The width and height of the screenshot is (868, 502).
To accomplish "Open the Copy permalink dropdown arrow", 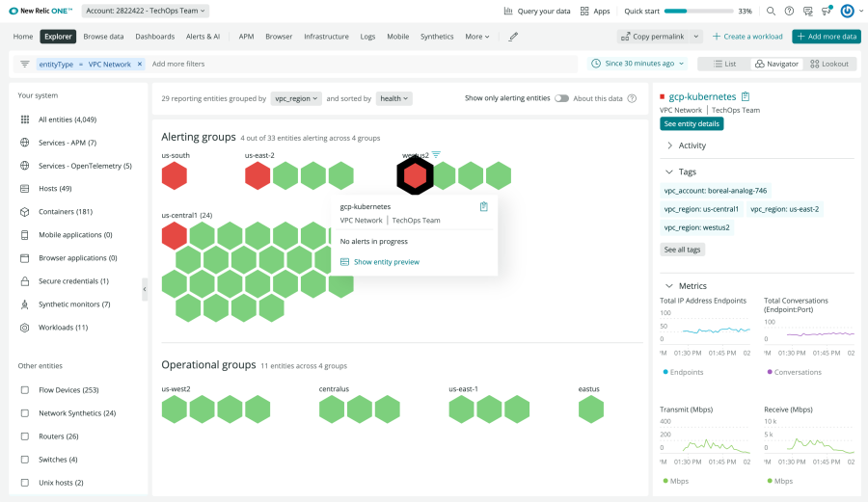I will pyautogui.click(x=695, y=37).
